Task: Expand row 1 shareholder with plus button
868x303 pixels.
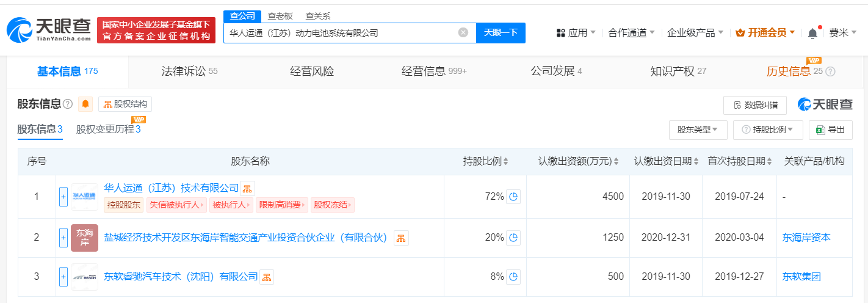Action: point(63,197)
